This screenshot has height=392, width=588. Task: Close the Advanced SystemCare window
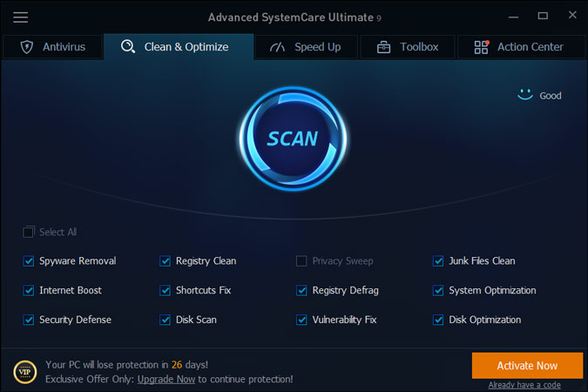point(572,15)
